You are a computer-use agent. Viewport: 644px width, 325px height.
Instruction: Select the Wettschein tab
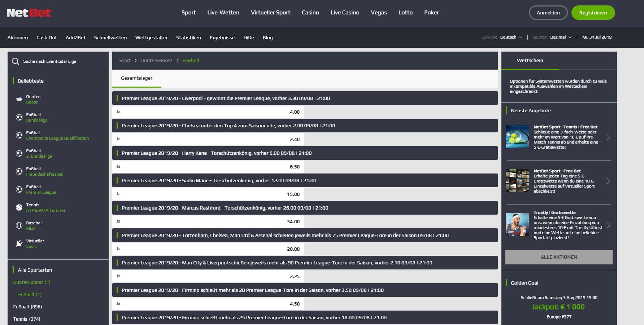pos(530,60)
